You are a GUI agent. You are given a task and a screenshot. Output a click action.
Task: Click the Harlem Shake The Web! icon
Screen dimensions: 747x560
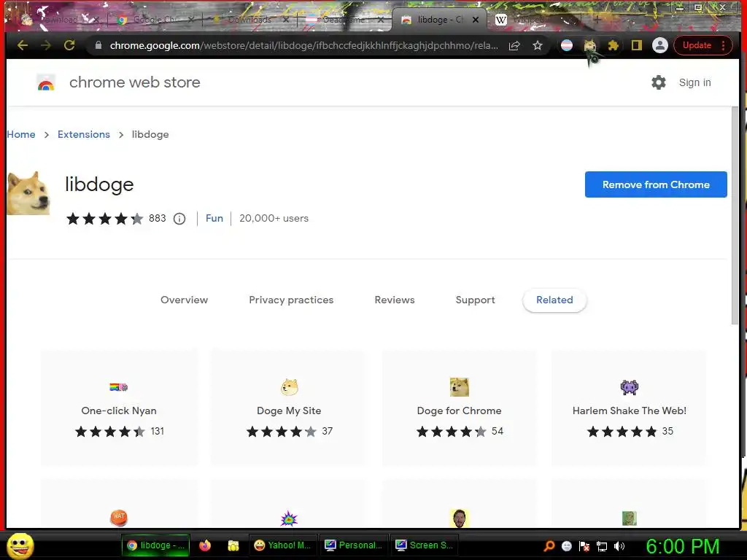click(630, 387)
